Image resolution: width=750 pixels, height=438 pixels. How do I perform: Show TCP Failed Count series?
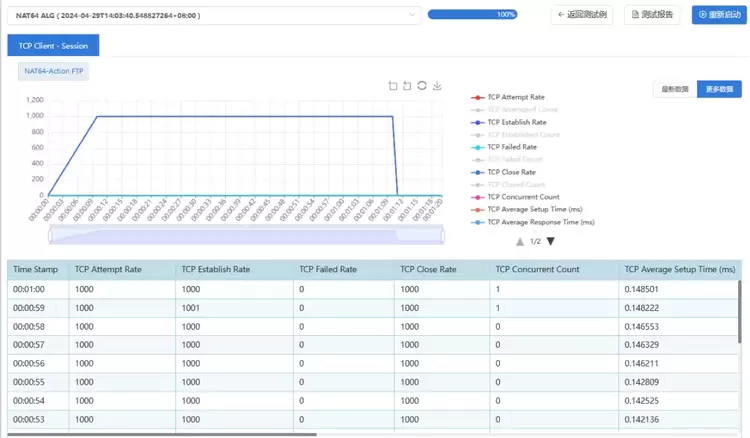[x=515, y=159]
